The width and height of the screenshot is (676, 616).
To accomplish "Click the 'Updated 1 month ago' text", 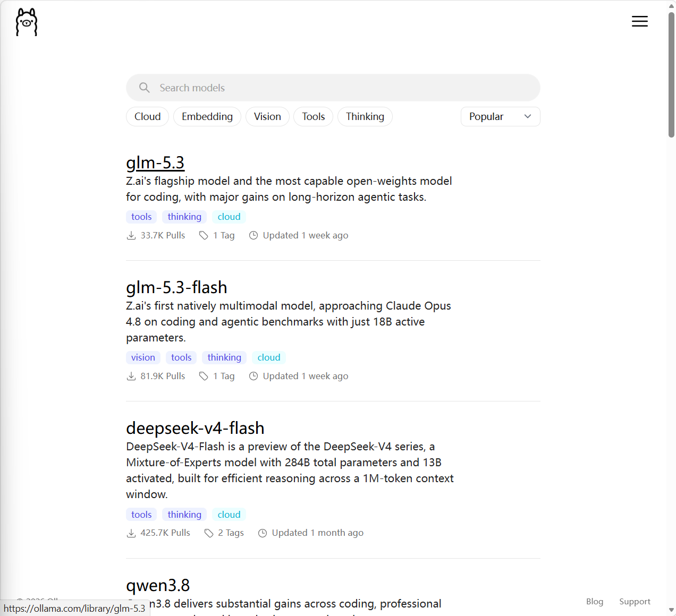I will (x=318, y=533).
